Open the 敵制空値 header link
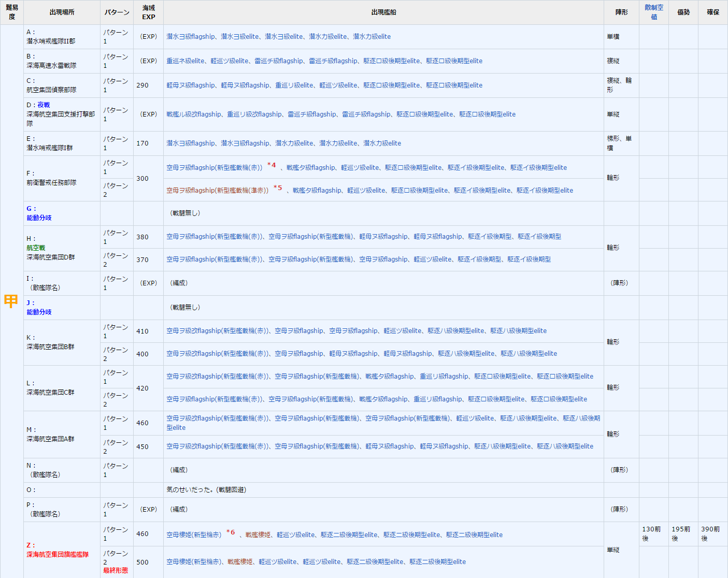728x578 pixels. click(x=654, y=12)
